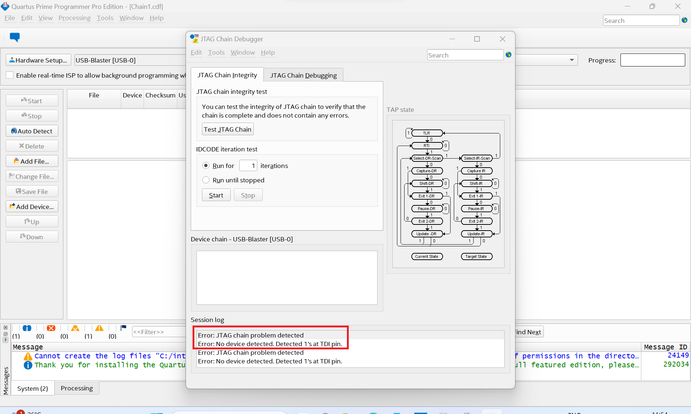Open the Mode dropdown arrow near Progress

pos(572,60)
